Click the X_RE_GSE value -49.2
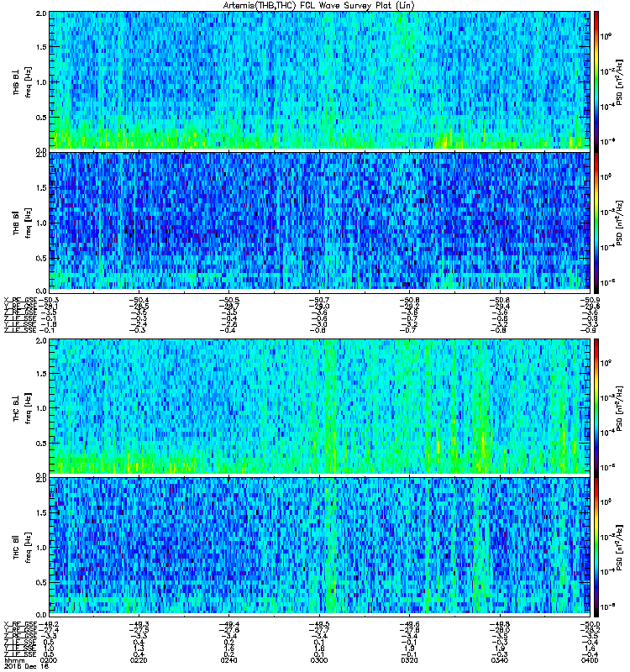The height and width of the screenshot is (672, 630). click(x=49, y=624)
